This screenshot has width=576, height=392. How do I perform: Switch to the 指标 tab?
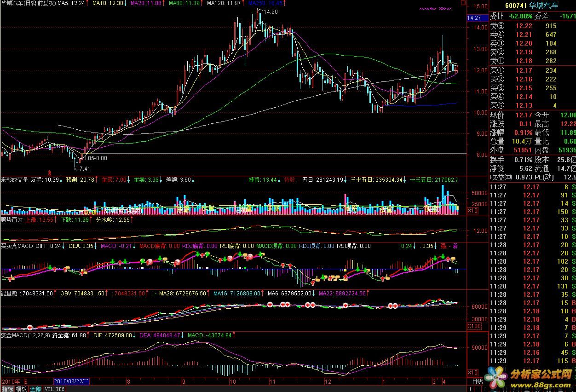tap(7, 389)
